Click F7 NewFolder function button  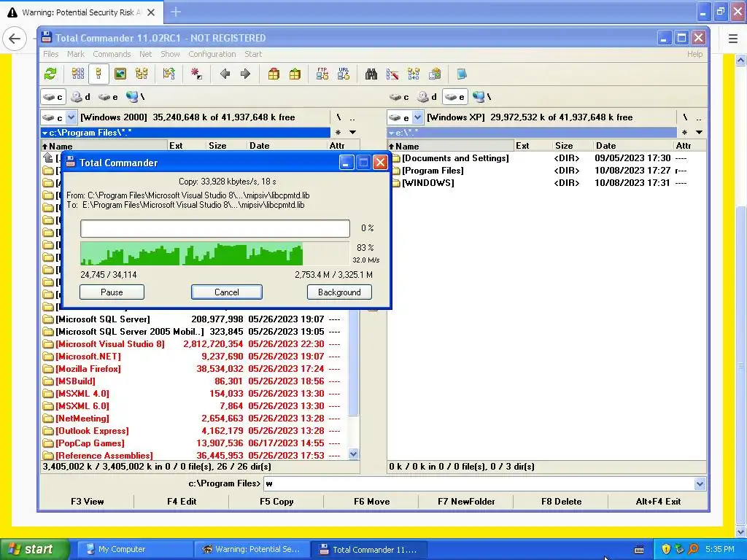tap(466, 502)
